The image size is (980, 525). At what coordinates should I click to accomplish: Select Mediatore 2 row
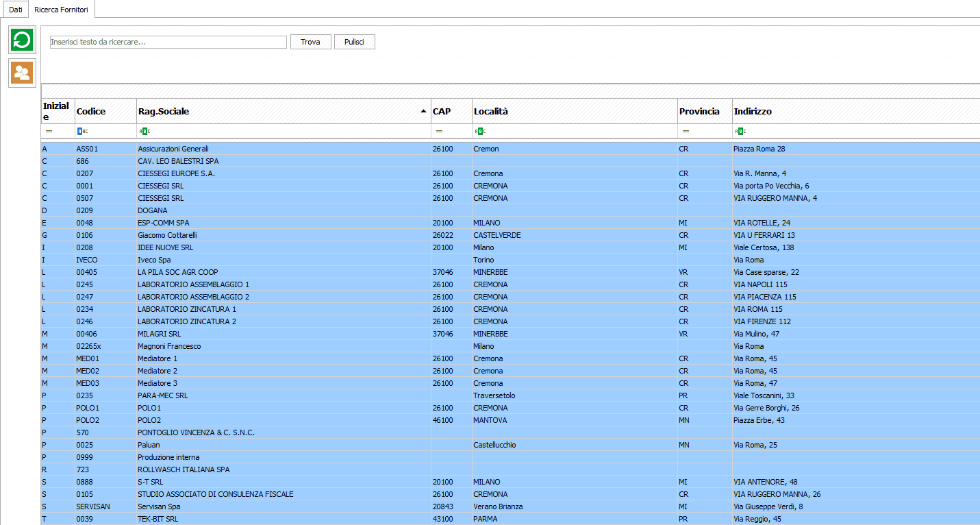[510, 371]
